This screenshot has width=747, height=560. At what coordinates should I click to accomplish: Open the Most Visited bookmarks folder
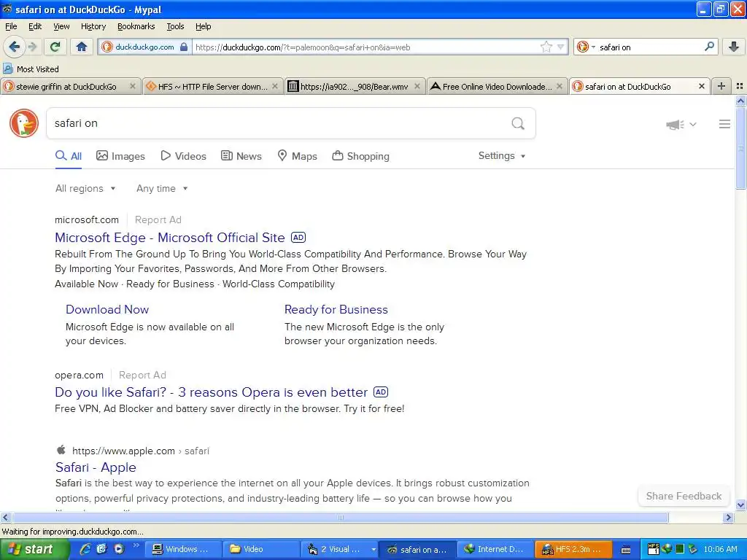click(x=31, y=69)
